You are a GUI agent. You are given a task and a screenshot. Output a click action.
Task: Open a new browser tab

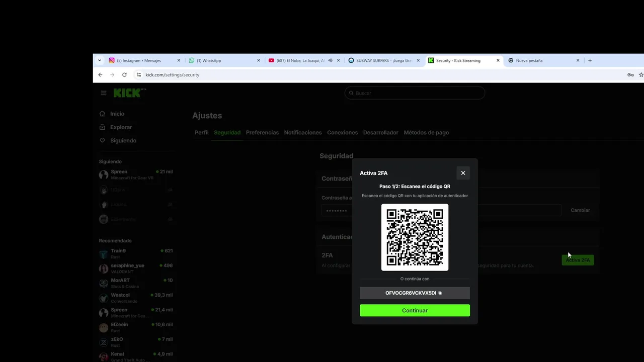click(x=590, y=60)
